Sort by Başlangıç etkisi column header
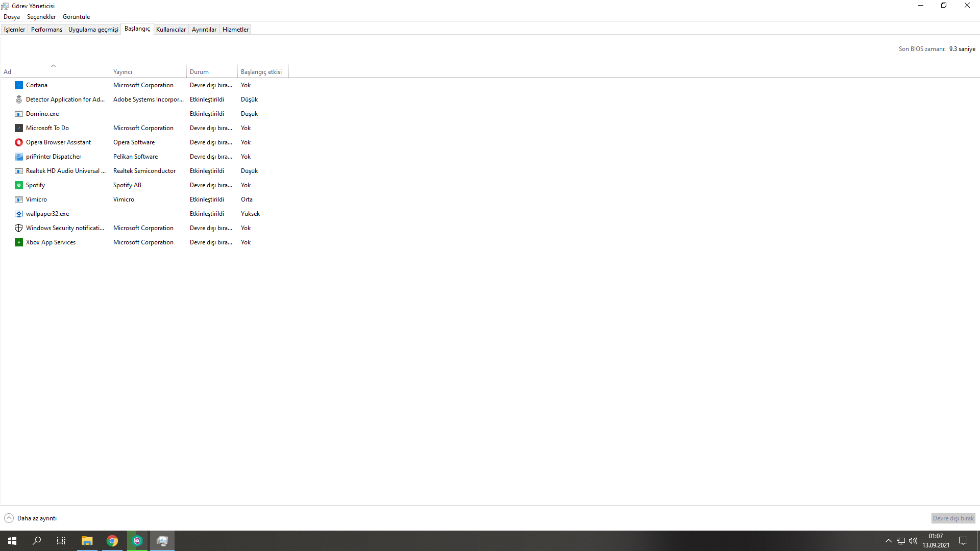This screenshot has height=551, width=980. (261, 72)
